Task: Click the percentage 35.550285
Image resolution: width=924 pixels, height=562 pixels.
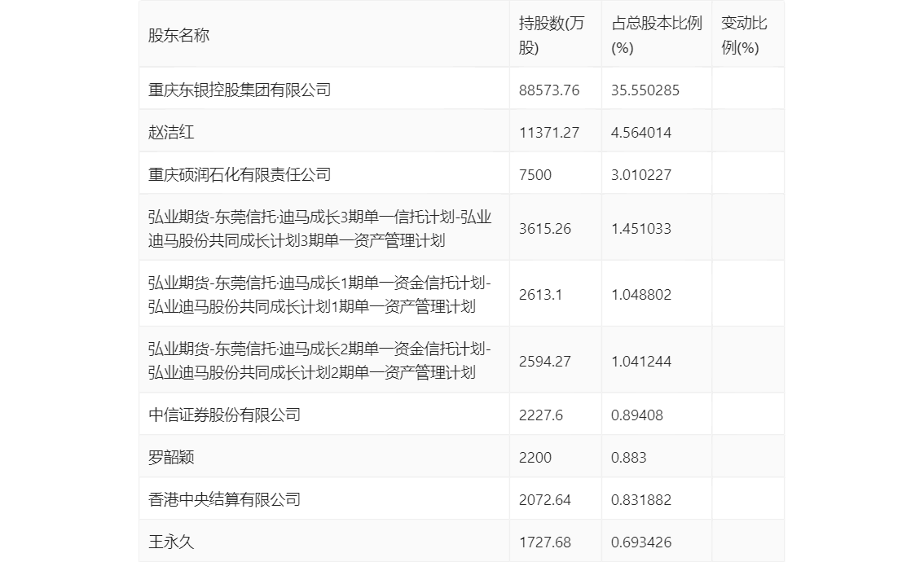Action: click(x=645, y=90)
